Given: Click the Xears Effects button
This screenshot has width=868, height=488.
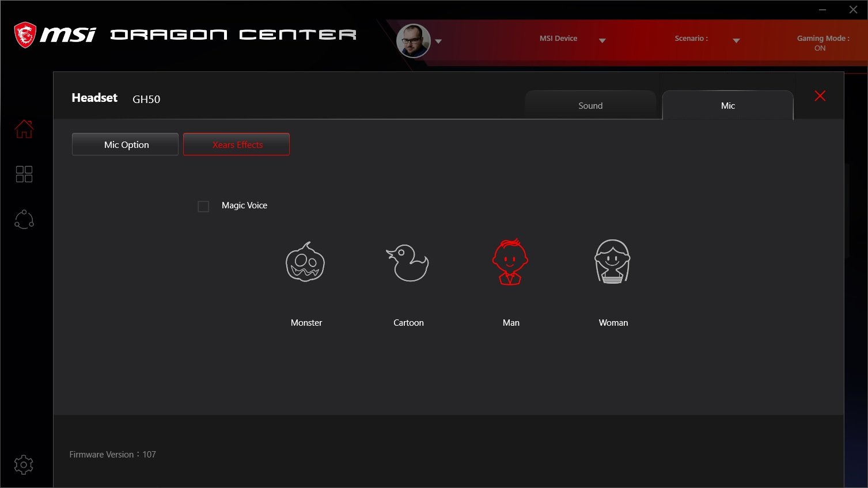Looking at the screenshot, I should point(237,144).
